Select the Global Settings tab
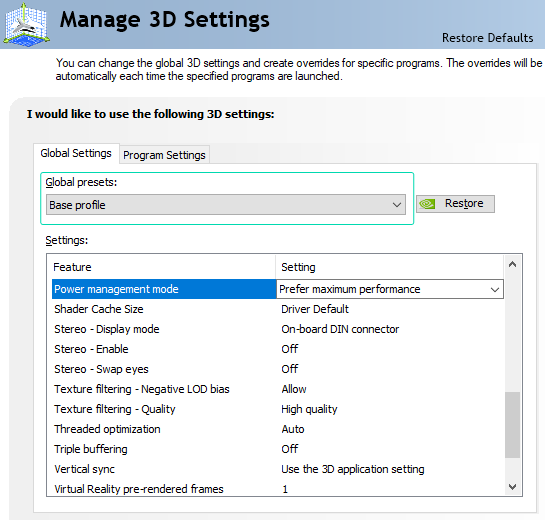 coord(76,153)
